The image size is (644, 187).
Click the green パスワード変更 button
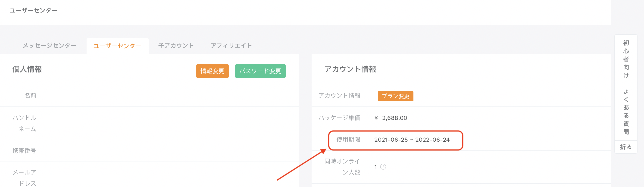pyautogui.click(x=260, y=71)
